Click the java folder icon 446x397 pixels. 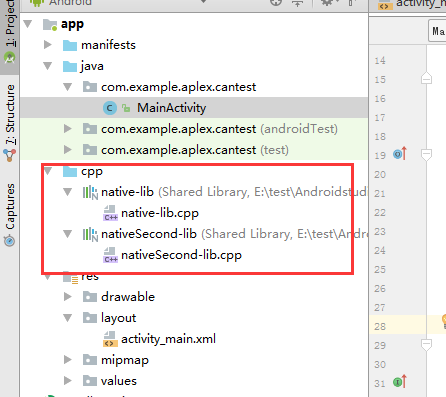point(70,66)
